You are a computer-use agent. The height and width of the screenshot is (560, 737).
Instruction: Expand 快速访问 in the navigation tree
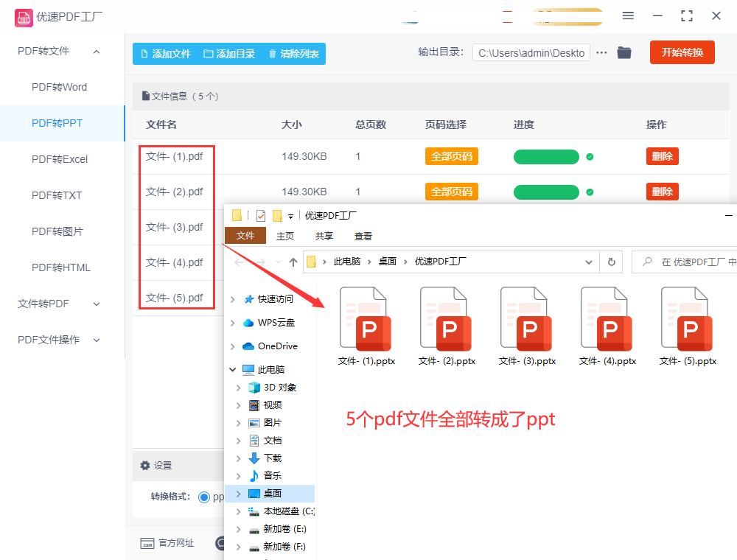click(233, 299)
